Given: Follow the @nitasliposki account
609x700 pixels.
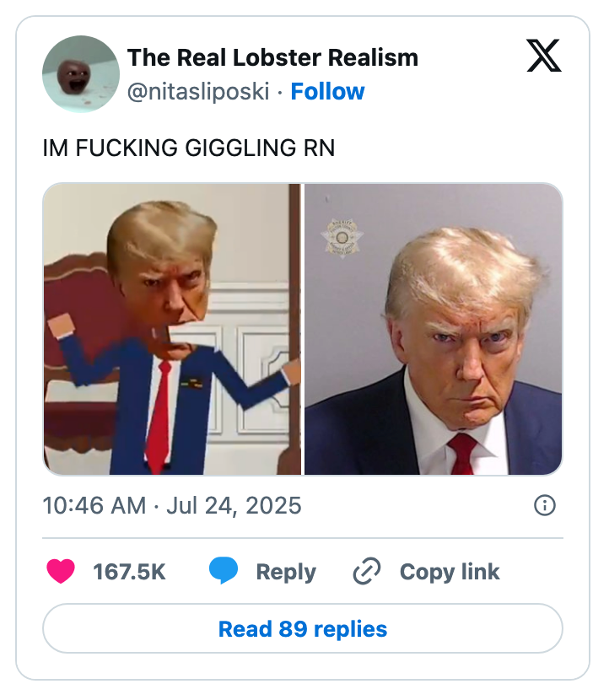Looking at the screenshot, I should pyautogui.click(x=327, y=91).
